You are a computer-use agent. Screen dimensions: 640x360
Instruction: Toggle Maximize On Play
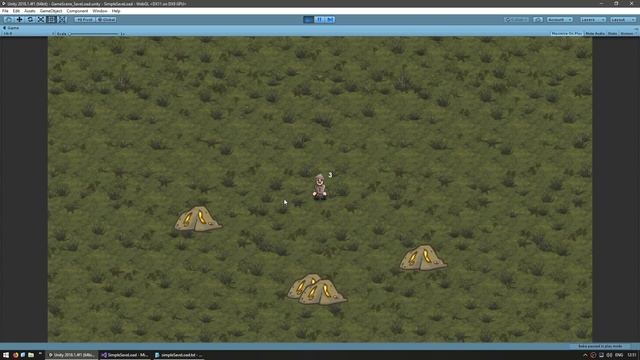[567, 33]
